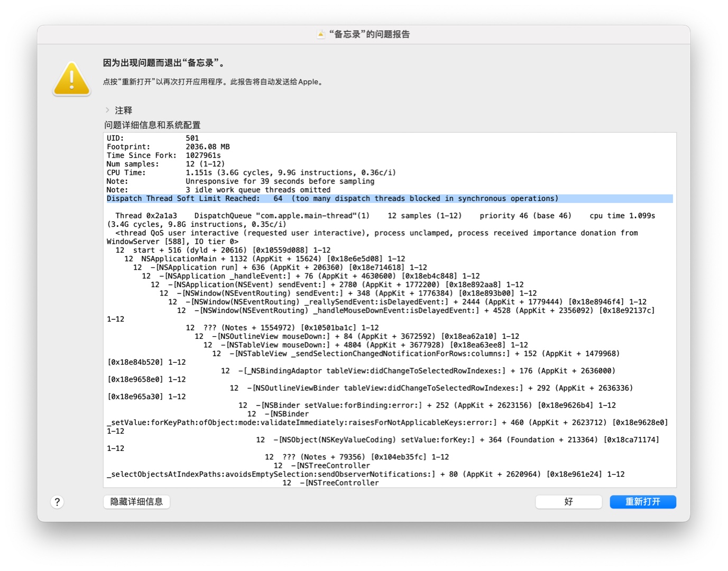Click the window title “备忘录”的问题报告
The height and width of the screenshot is (571, 728).
(369, 34)
